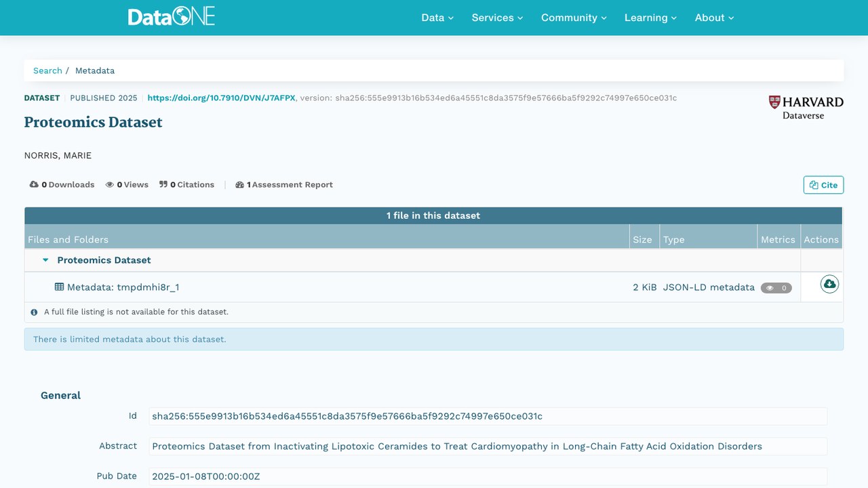The image size is (868, 488).
Task: Expand the Community menu
Action: point(574,18)
